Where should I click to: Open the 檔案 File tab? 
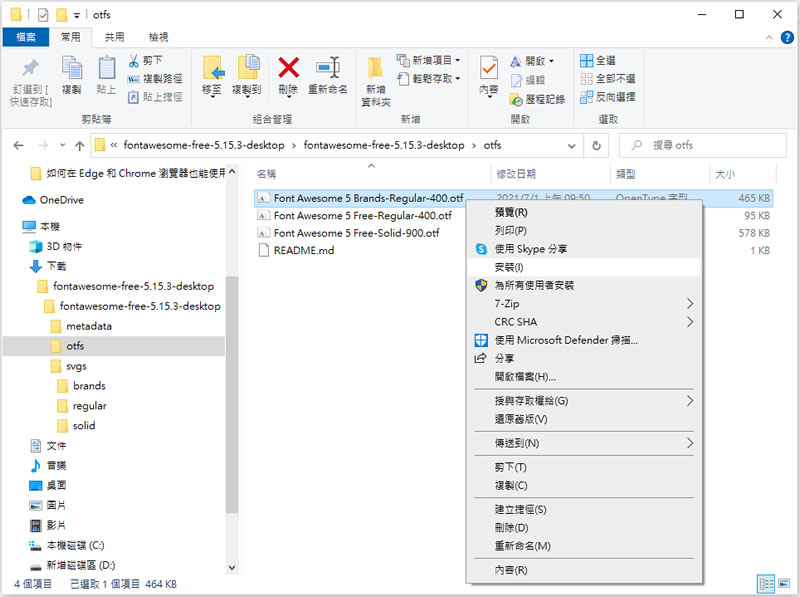tap(26, 37)
